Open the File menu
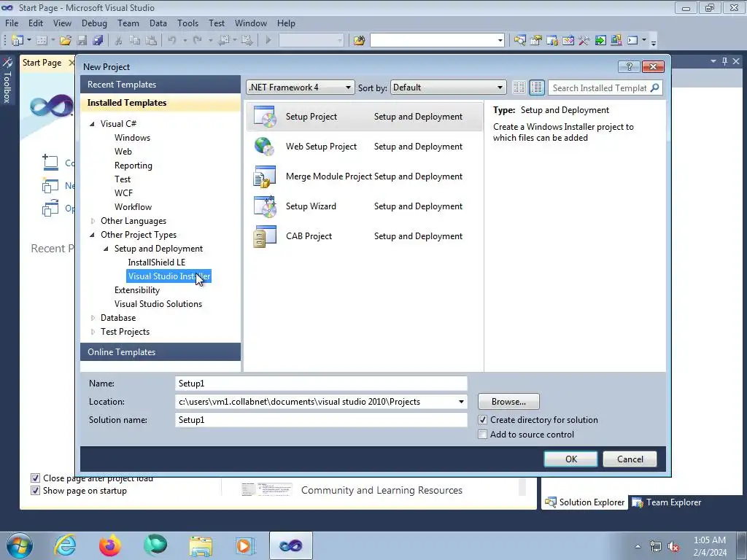This screenshot has height=560, width=747. 12,23
